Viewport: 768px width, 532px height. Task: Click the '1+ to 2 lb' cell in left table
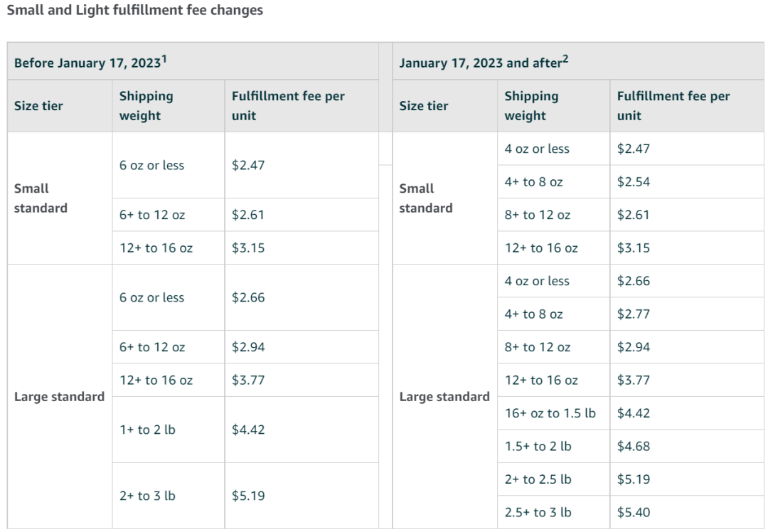(x=169, y=430)
